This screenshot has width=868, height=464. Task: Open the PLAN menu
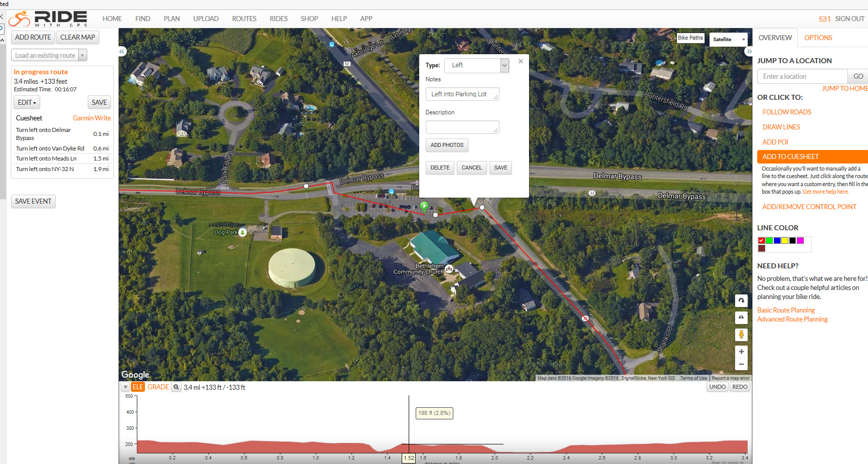[x=171, y=19]
